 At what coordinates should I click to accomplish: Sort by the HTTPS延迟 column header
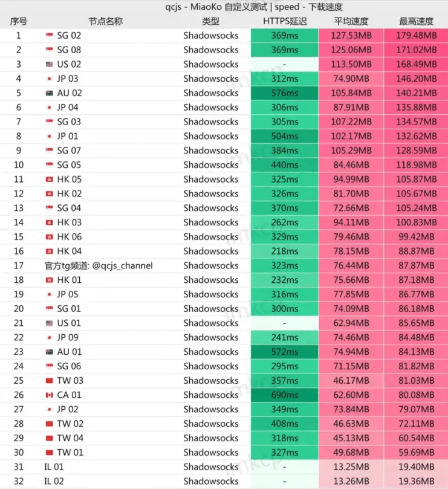pos(285,21)
